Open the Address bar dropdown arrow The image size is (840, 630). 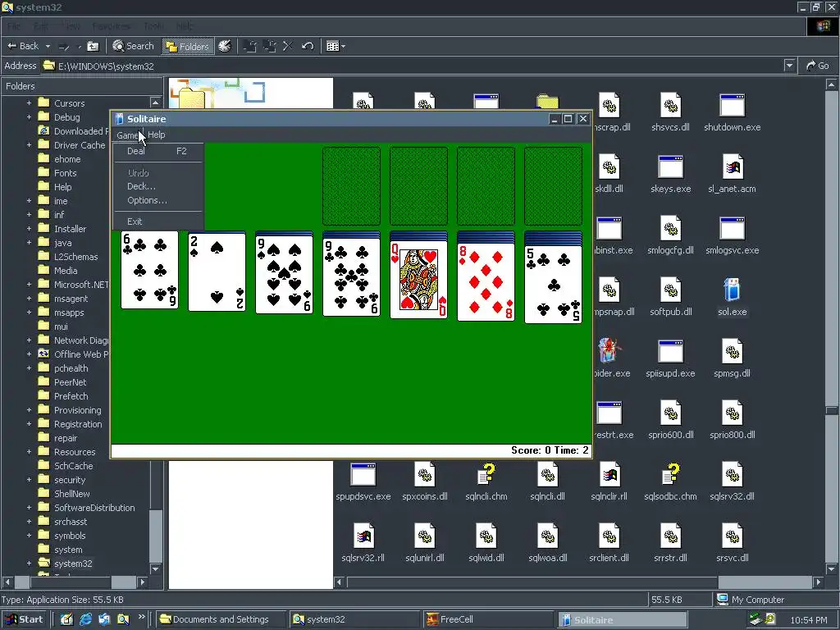789,66
